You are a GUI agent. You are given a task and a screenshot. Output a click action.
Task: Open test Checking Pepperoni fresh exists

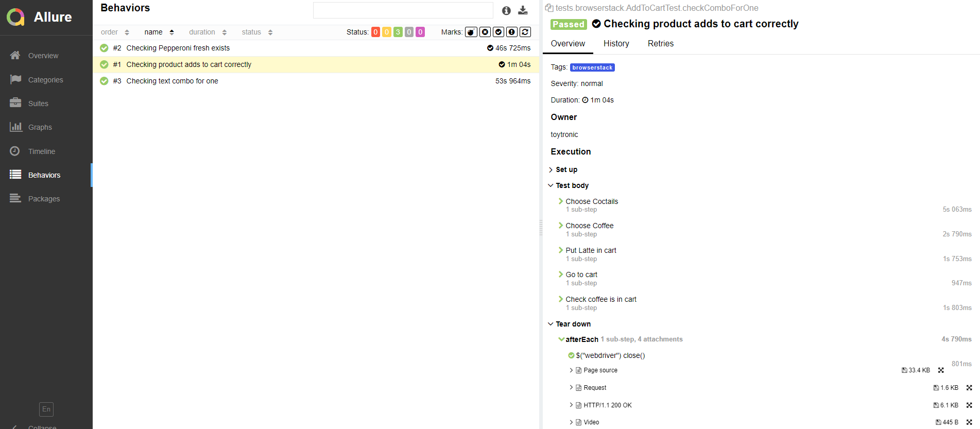(316, 48)
